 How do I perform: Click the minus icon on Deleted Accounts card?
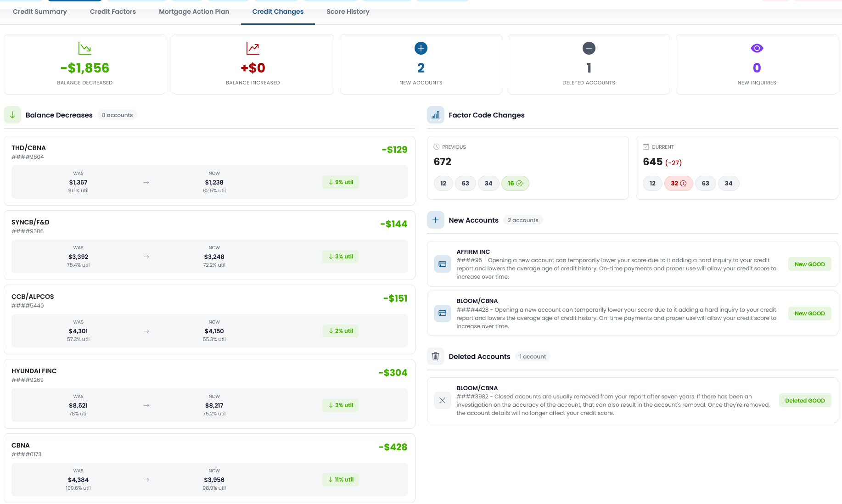(x=588, y=48)
